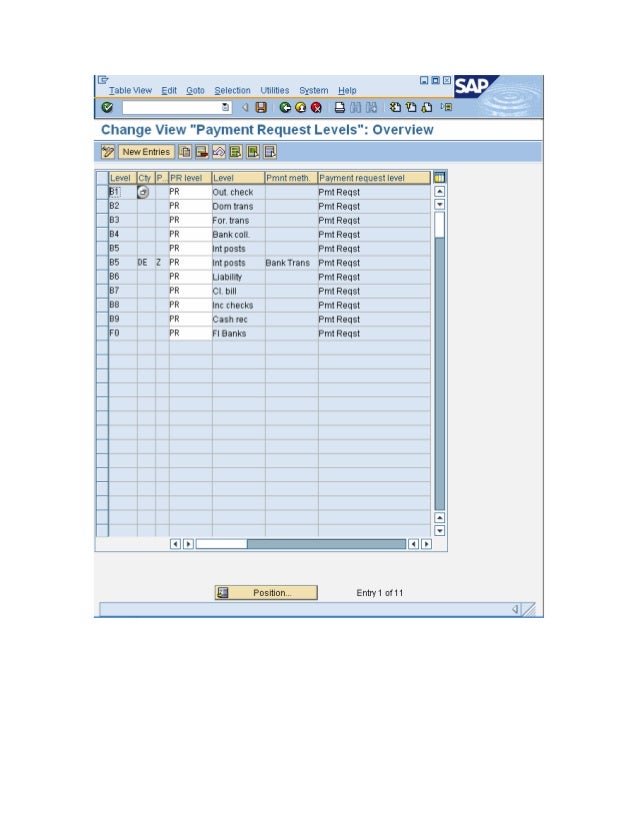The height and width of the screenshot is (826, 638).
Task: Click the Select Block icon
Action: tap(253, 152)
